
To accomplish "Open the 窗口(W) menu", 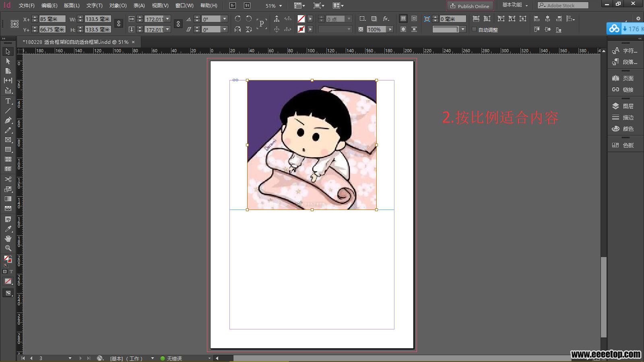I will [x=184, y=6].
